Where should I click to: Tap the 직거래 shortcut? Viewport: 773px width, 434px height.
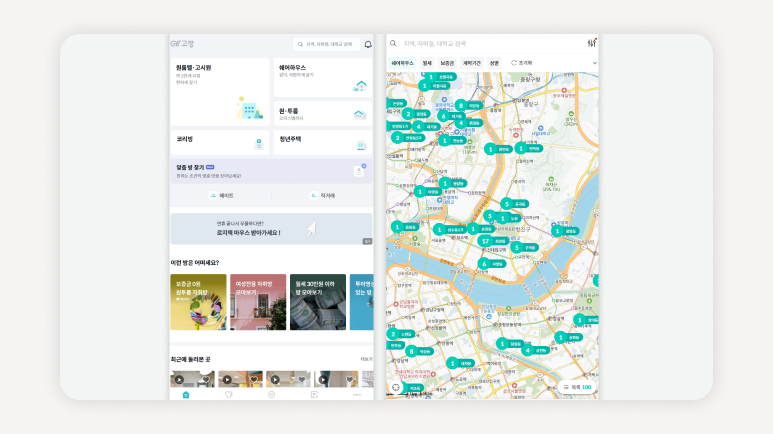tap(323, 196)
